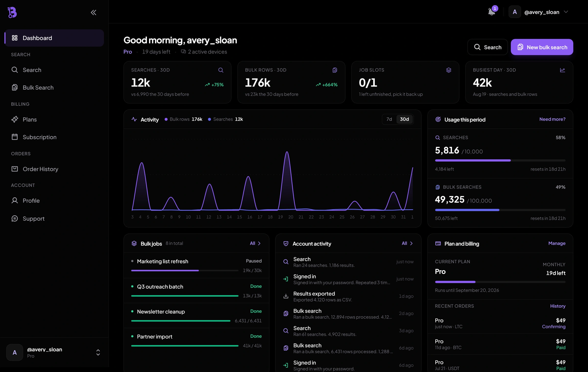Click the Pro order marked Confirming
Viewport: 588px width, 372px height.
pyautogui.click(x=500, y=323)
